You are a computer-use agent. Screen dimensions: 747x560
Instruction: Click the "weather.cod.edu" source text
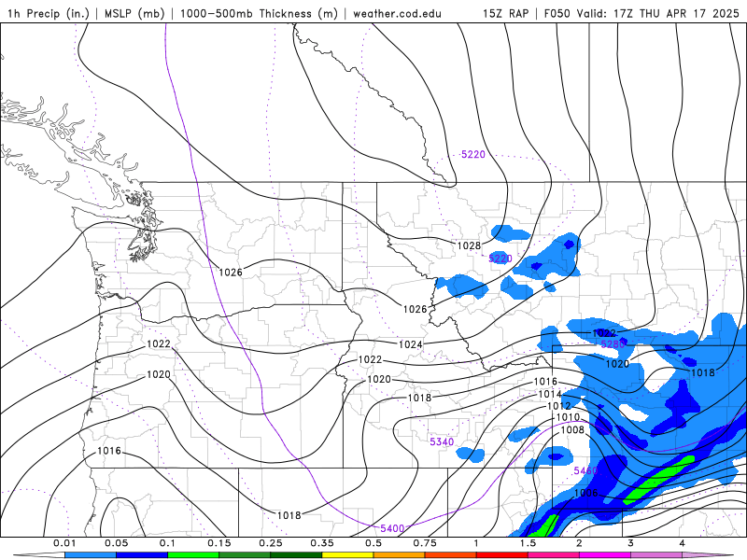tap(397, 13)
